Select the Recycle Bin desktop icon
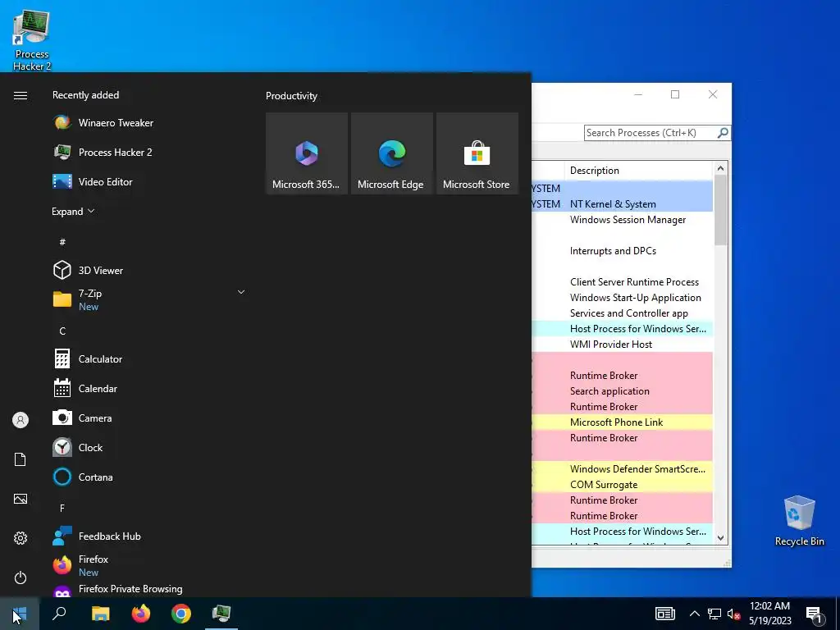 pos(799,521)
